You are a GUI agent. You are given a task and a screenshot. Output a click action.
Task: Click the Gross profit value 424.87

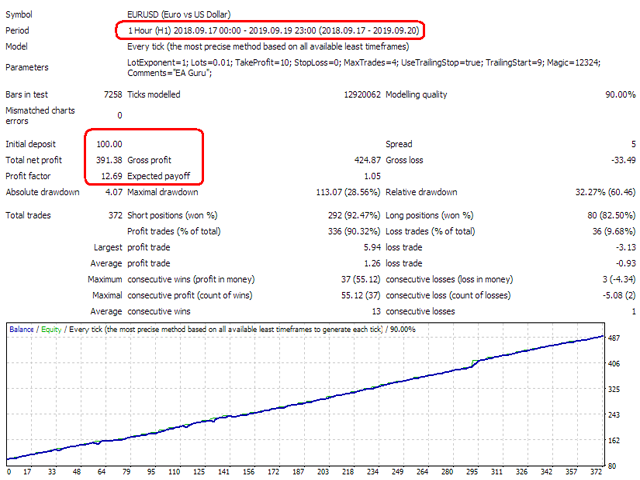click(x=367, y=160)
